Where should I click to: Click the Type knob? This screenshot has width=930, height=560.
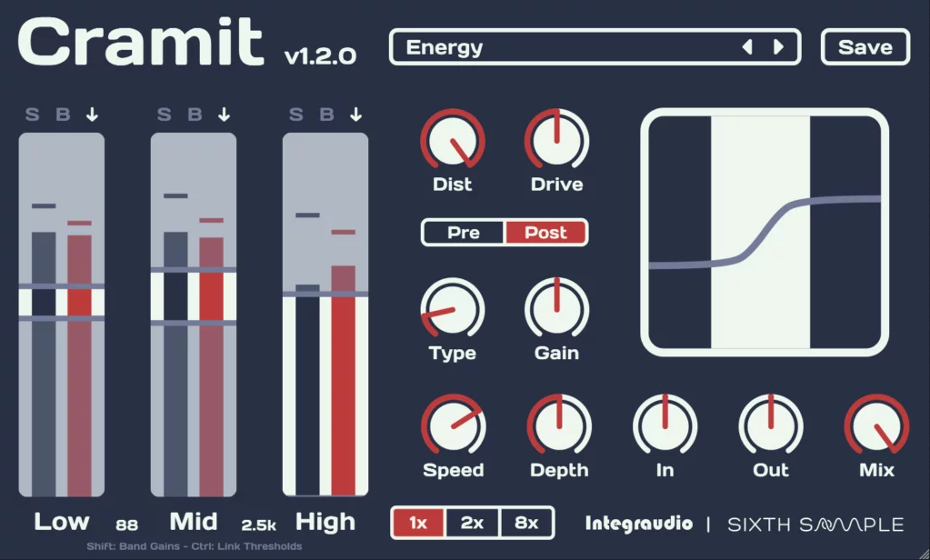pyautogui.click(x=452, y=310)
